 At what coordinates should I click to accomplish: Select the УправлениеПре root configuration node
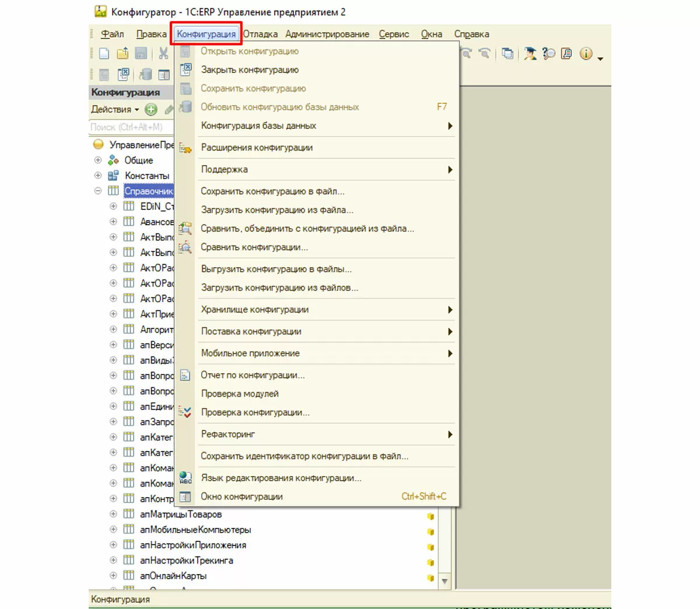pos(142,145)
